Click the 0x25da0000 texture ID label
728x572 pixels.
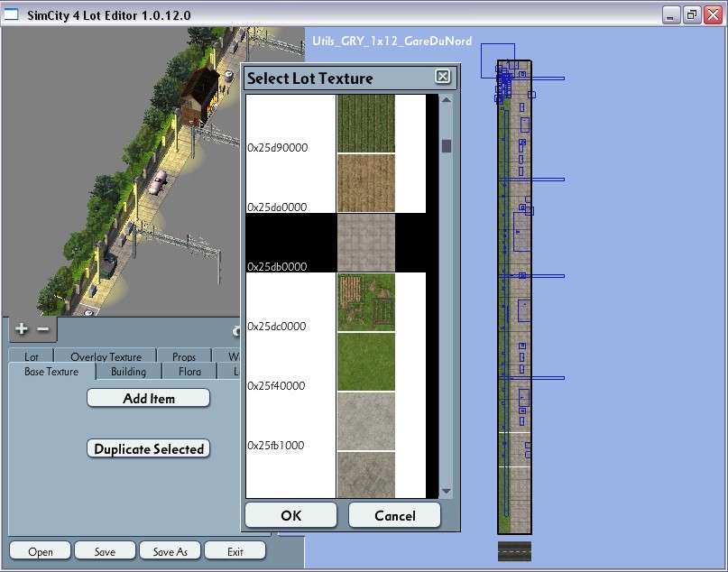coord(277,208)
